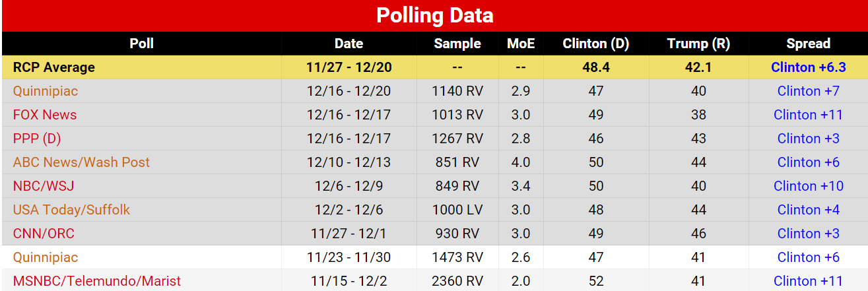Click the Clinton +10 spread link
The height and width of the screenshot is (291, 868).
click(808, 186)
